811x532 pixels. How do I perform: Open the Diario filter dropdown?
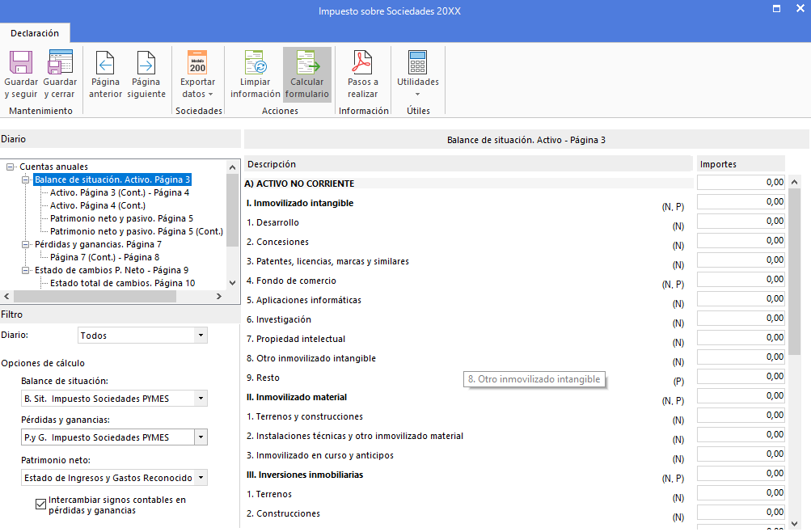[201, 336]
